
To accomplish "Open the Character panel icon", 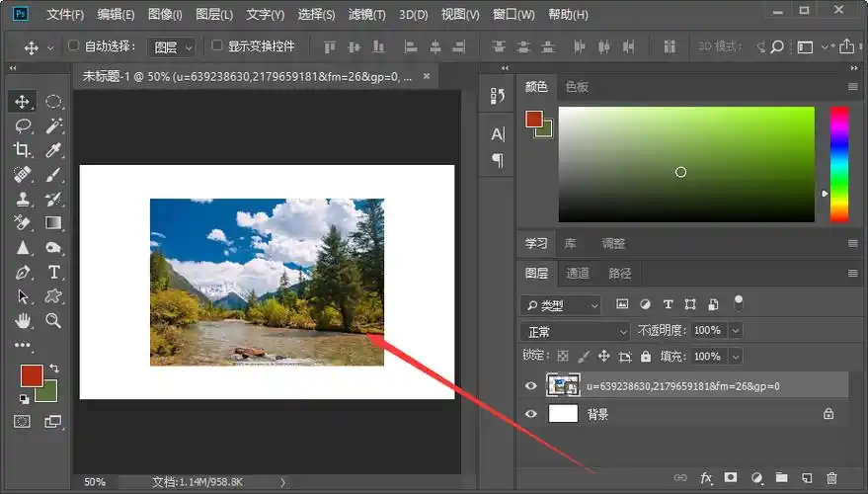I will click(497, 134).
